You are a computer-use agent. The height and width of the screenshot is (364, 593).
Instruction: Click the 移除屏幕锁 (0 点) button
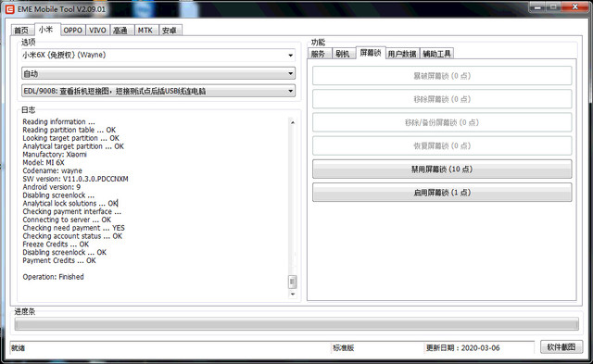pos(442,99)
